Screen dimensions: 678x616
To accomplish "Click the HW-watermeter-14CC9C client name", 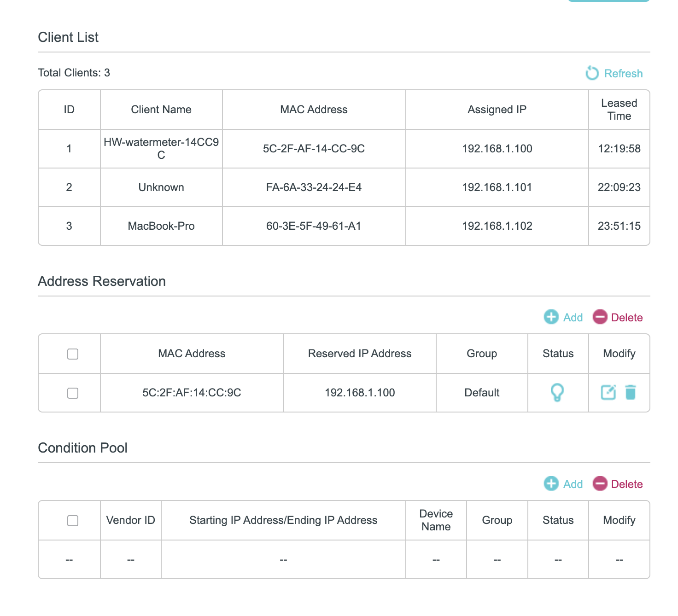I will (x=161, y=149).
